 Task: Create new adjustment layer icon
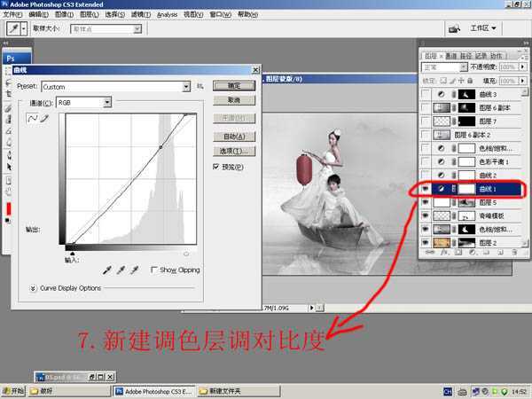tap(472, 252)
